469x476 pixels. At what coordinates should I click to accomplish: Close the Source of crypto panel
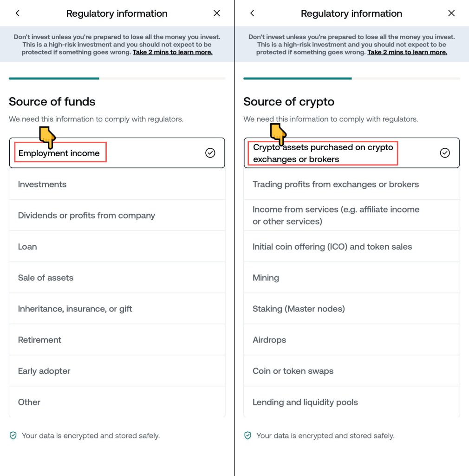[x=451, y=13]
